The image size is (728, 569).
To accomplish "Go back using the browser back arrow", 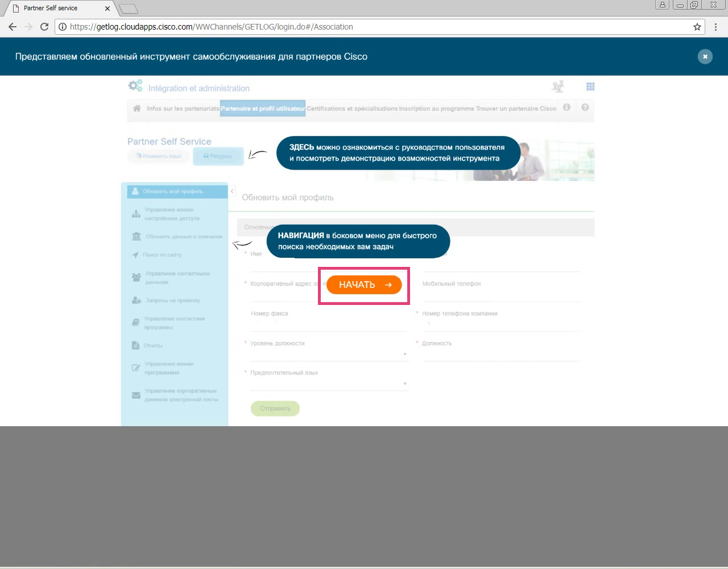I will pos(13,27).
